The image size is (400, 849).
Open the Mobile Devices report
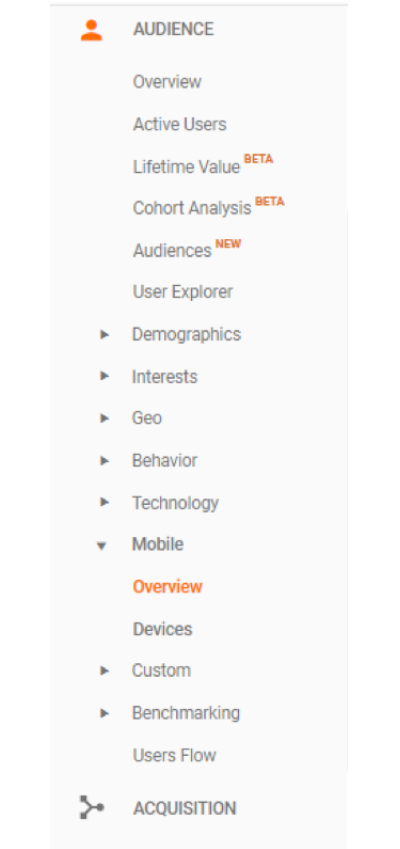click(162, 629)
